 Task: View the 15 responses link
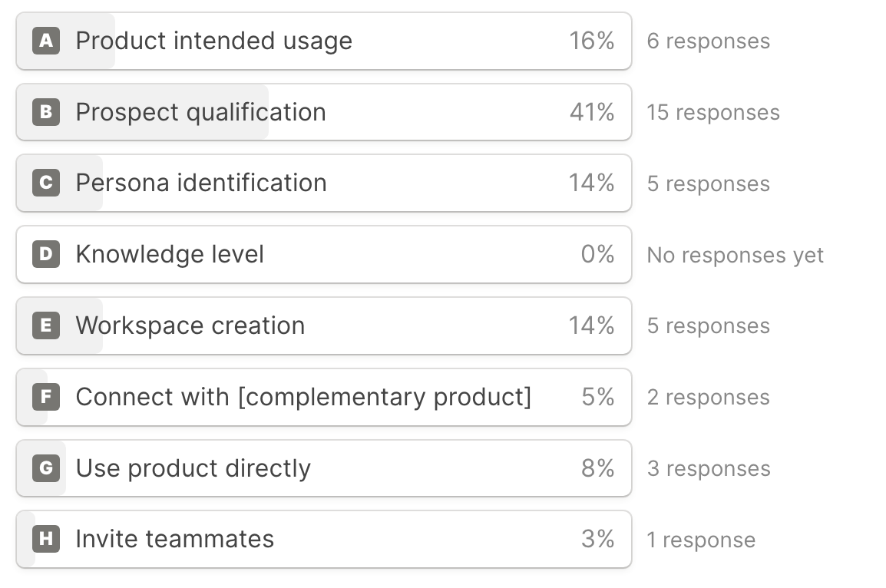coord(713,113)
